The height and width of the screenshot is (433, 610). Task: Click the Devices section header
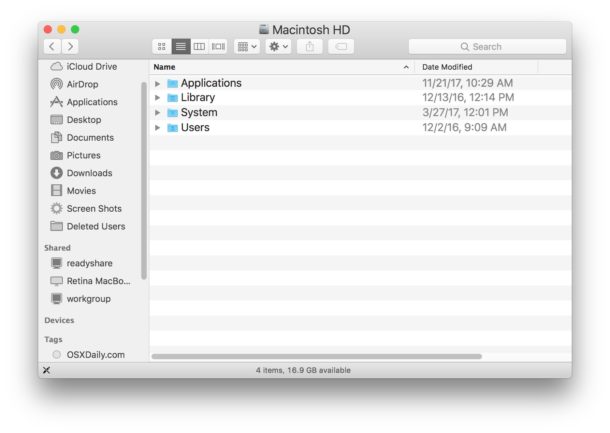59,320
